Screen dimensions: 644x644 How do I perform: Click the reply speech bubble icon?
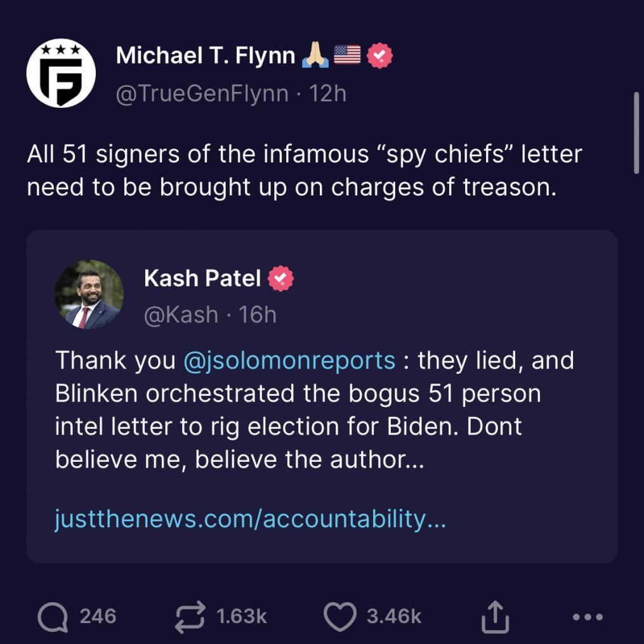53,616
